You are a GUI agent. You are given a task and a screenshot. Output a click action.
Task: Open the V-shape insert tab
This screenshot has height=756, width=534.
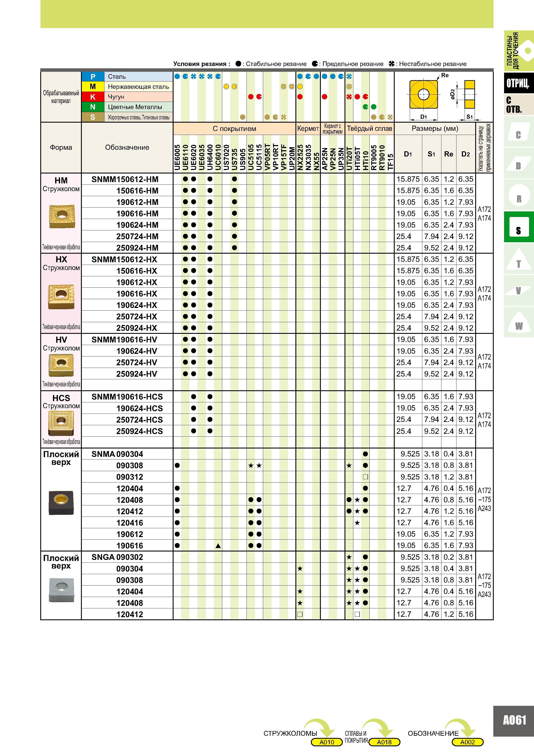tap(518, 291)
